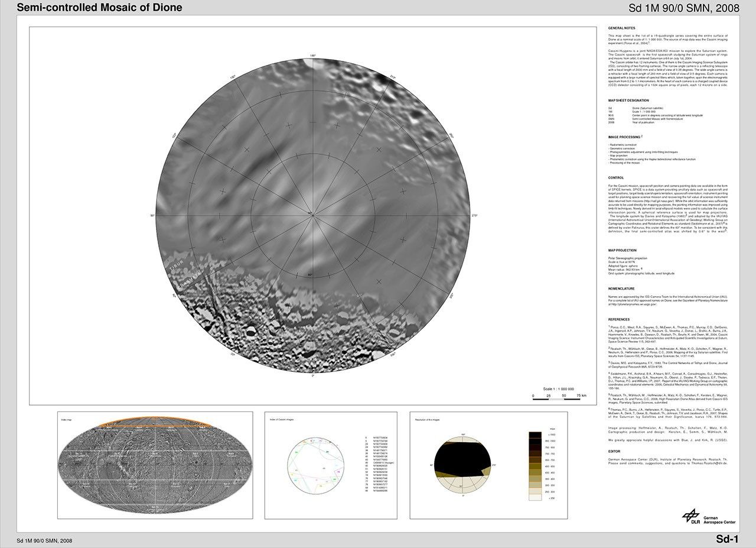756x548 pixels.
Task: Click the 'Sd 1M 90/0 SMN, 2008' header label
Action: coord(684,8)
